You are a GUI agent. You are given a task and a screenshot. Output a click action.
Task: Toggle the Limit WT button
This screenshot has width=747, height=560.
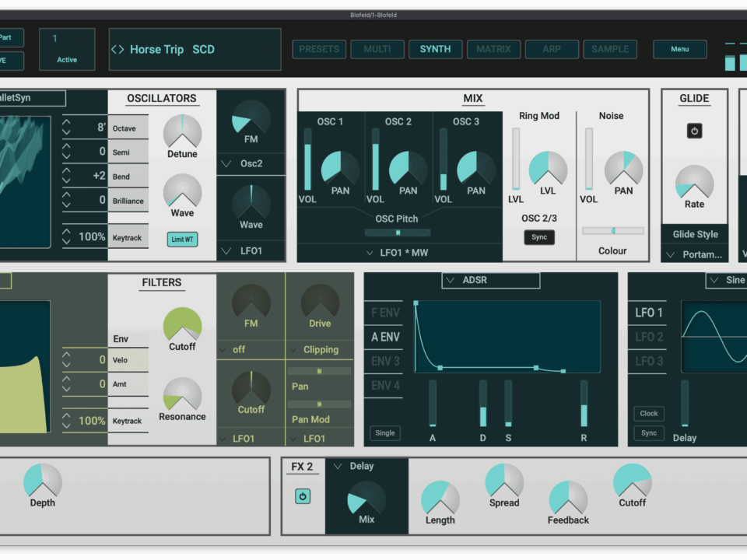pos(182,239)
